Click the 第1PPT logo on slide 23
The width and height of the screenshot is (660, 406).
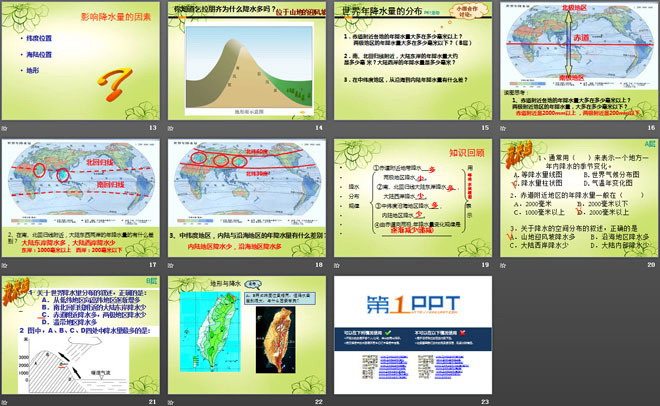tap(411, 306)
